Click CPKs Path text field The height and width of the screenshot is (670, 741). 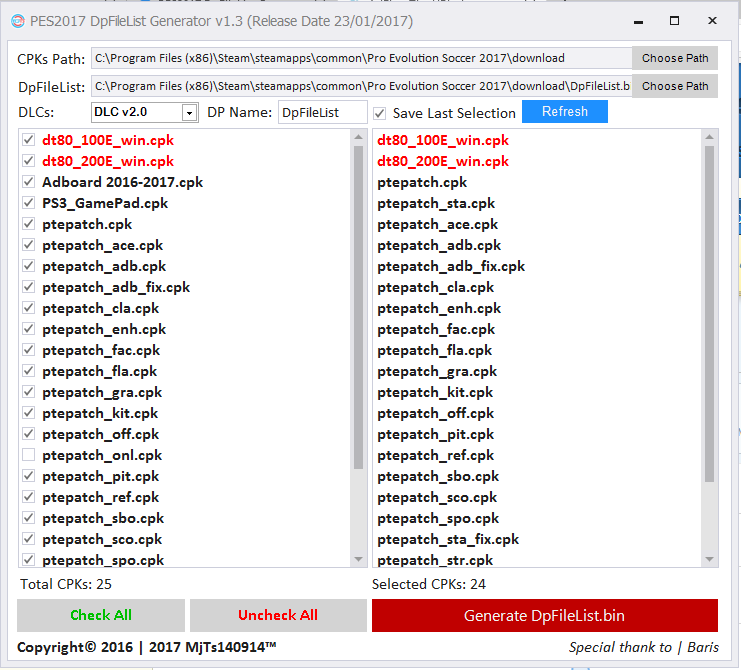coord(362,58)
